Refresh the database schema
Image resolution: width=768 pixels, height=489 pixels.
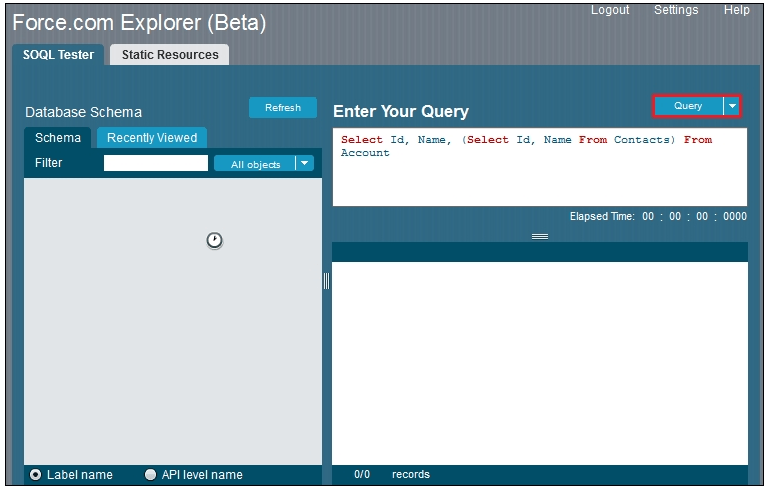283,107
